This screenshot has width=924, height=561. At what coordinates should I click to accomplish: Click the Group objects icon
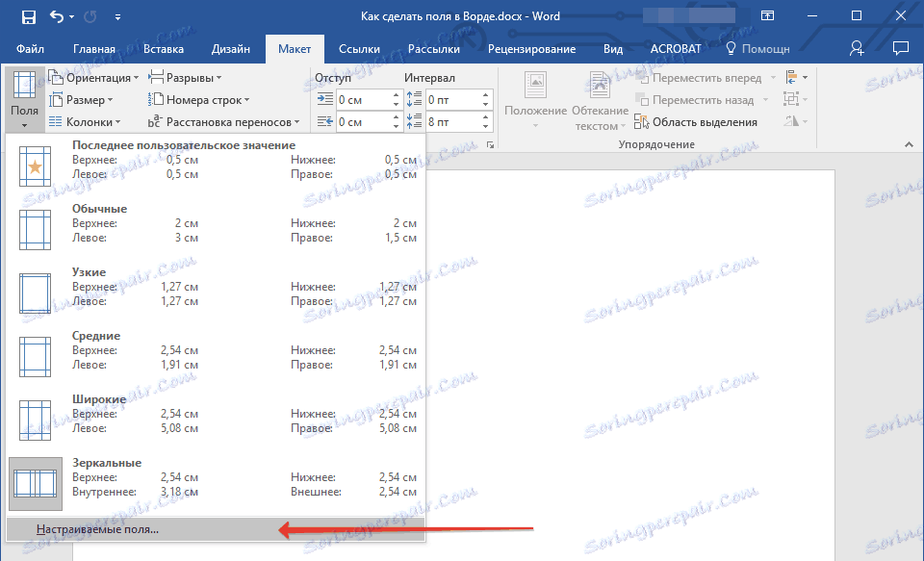[x=796, y=99]
